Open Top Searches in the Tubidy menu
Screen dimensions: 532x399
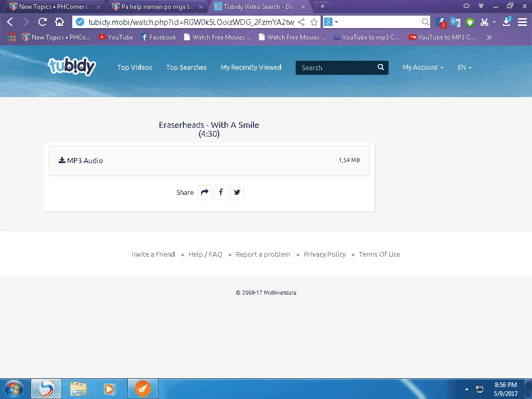coord(187,68)
